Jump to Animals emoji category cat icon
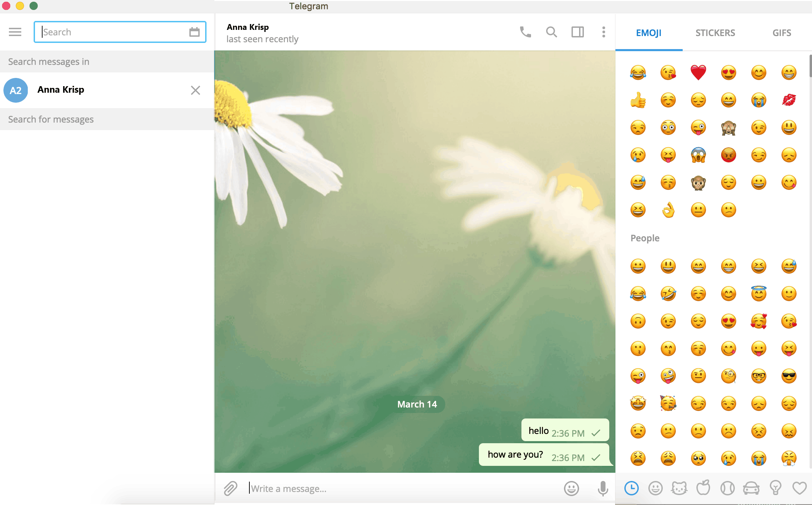 [679, 488]
